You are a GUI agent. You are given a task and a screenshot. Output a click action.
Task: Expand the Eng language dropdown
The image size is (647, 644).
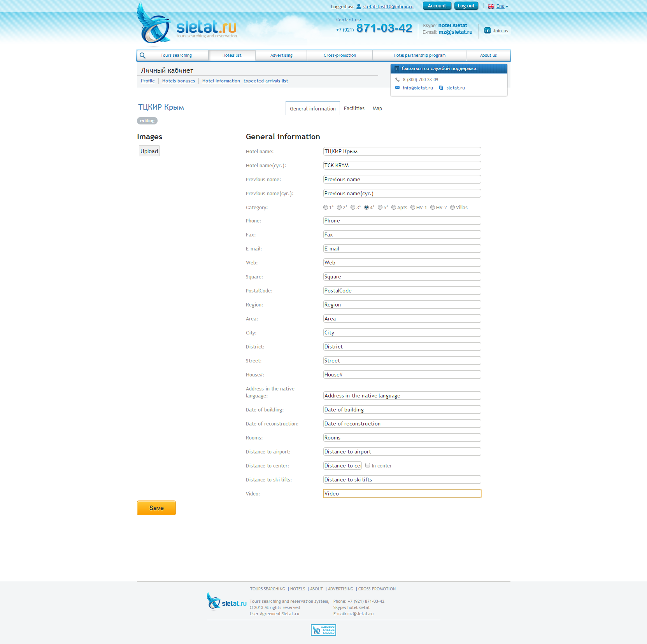tap(502, 7)
